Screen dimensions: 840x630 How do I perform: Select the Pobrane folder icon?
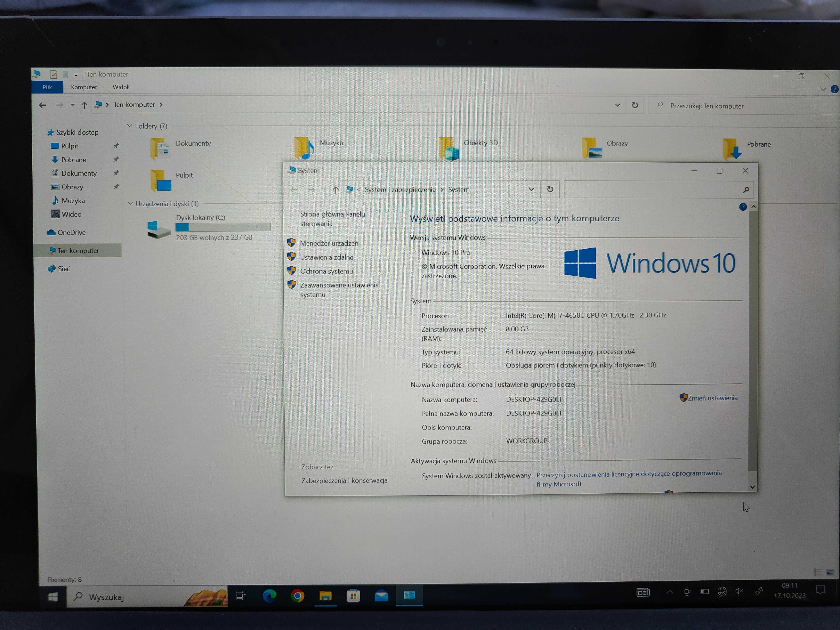tap(732, 149)
